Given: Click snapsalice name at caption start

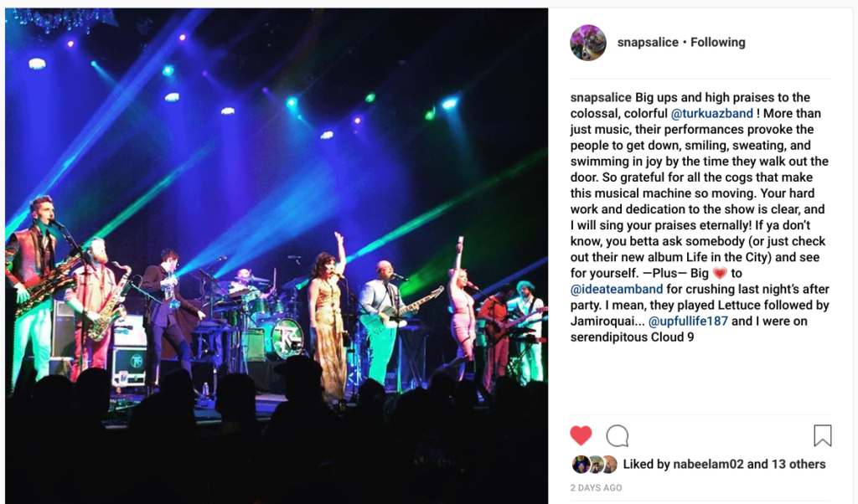Looking at the screenshot, I should click(x=601, y=97).
